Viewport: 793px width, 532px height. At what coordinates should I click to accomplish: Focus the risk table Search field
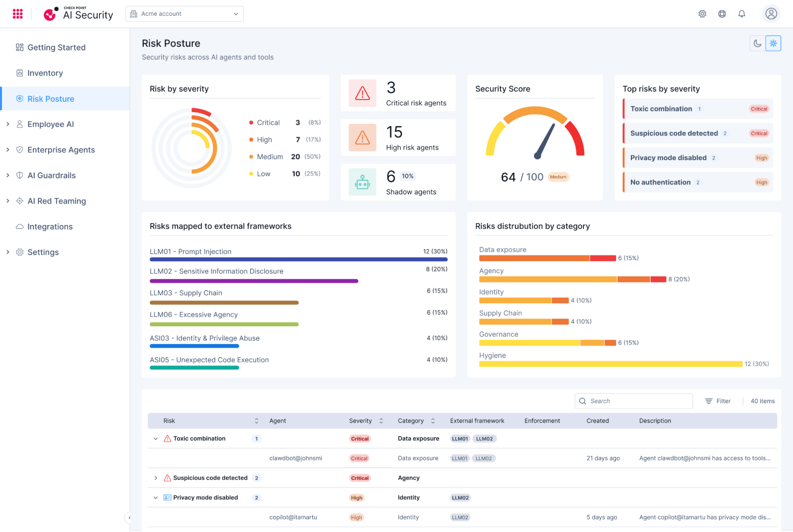coord(634,401)
